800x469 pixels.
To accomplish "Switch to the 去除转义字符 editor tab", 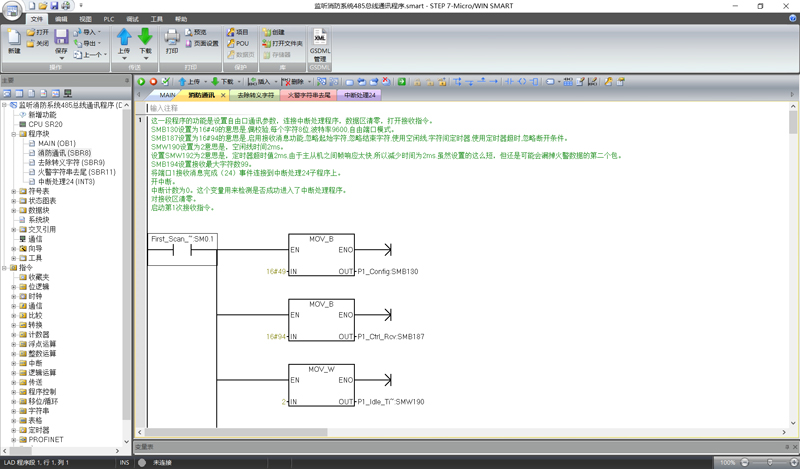I will (256, 95).
